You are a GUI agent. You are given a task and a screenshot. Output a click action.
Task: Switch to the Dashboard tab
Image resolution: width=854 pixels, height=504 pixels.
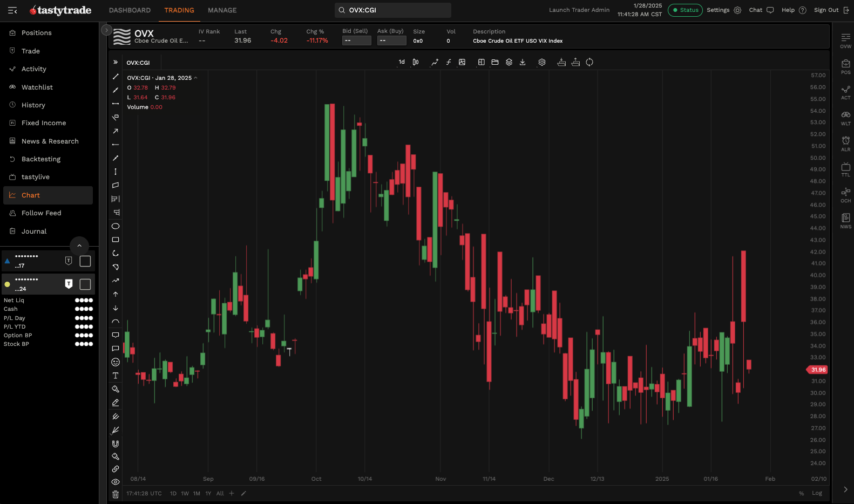pos(130,10)
